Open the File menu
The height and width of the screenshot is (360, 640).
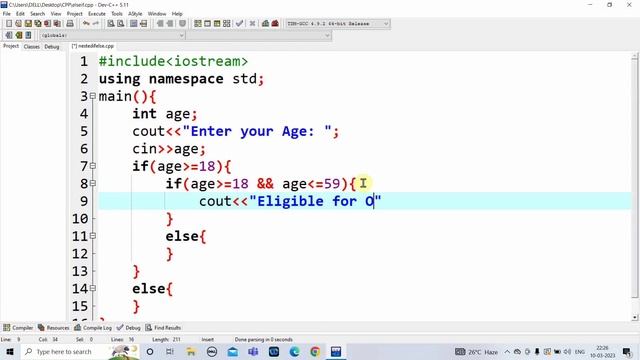pos(7,13)
